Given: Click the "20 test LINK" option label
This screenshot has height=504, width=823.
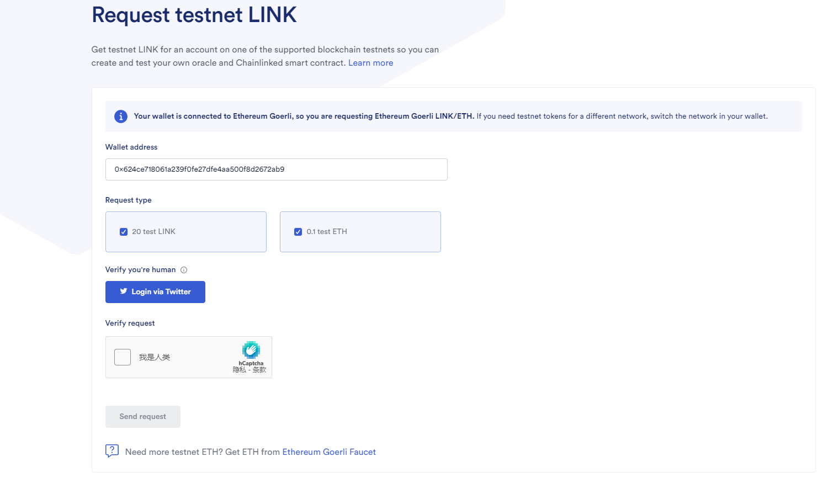Looking at the screenshot, I should coord(153,232).
